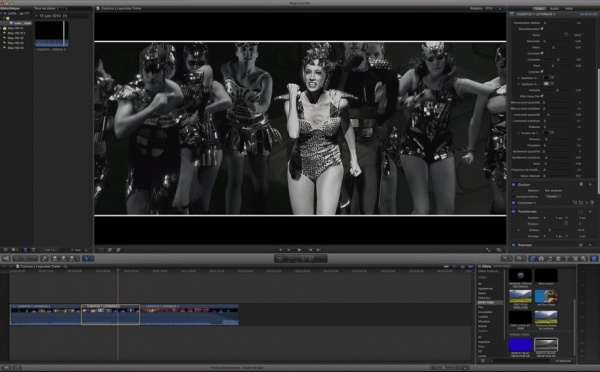Image resolution: width=600 pixels, height=372 pixels.
Task: Uncheck the Effet Vieux Film checkbox
Action: click(x=542, y=96)
